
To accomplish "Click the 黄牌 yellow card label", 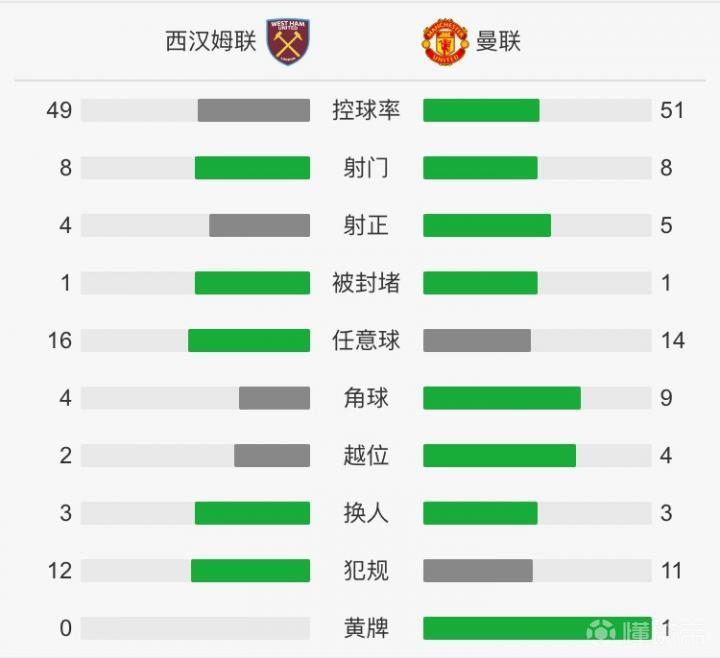I will pos(366,629).
